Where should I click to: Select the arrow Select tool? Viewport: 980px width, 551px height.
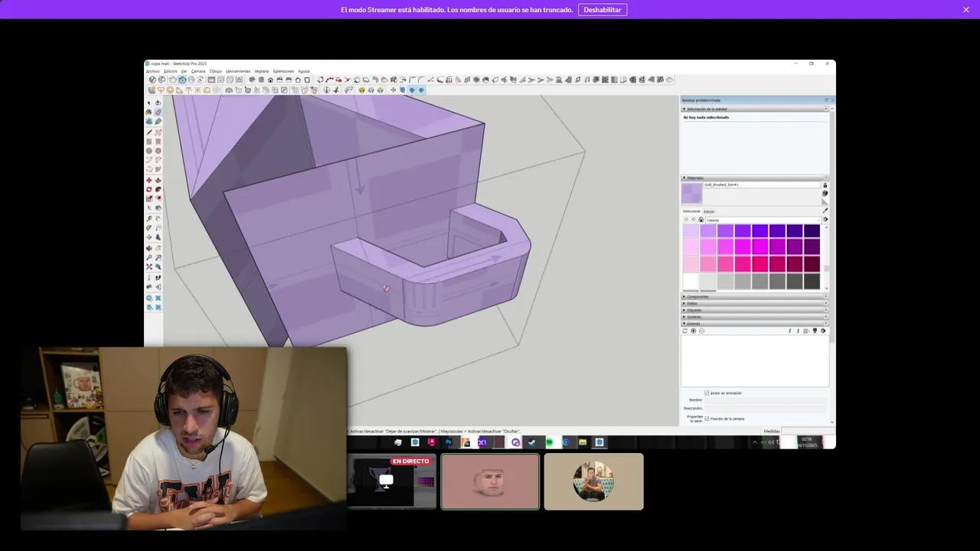(149, 103)
